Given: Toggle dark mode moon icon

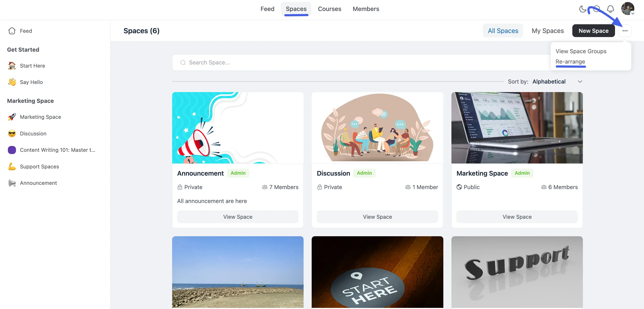Looking at the screenshot, I should coord(582,9).
